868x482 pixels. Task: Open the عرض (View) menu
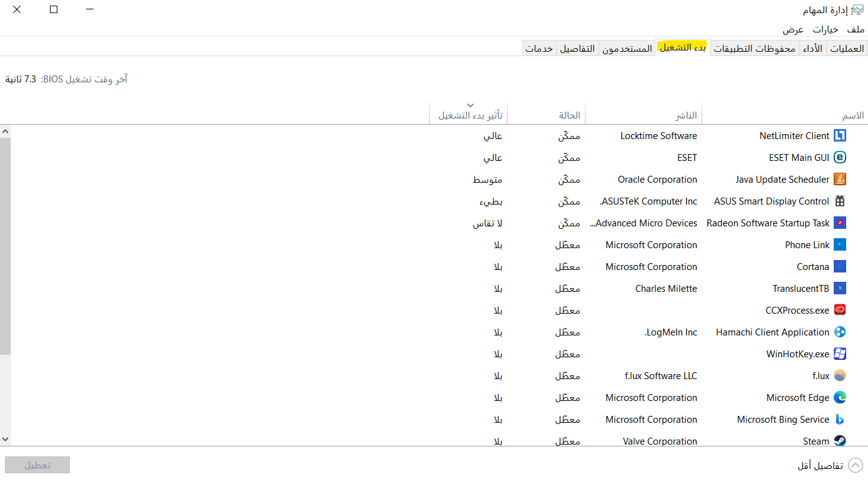pos(793,29)
